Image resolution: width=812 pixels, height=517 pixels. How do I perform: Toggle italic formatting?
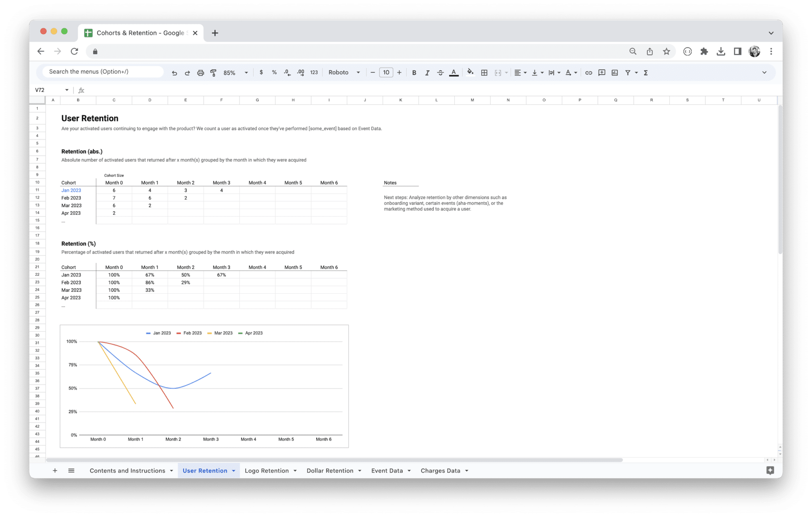(x=427, y=73)
